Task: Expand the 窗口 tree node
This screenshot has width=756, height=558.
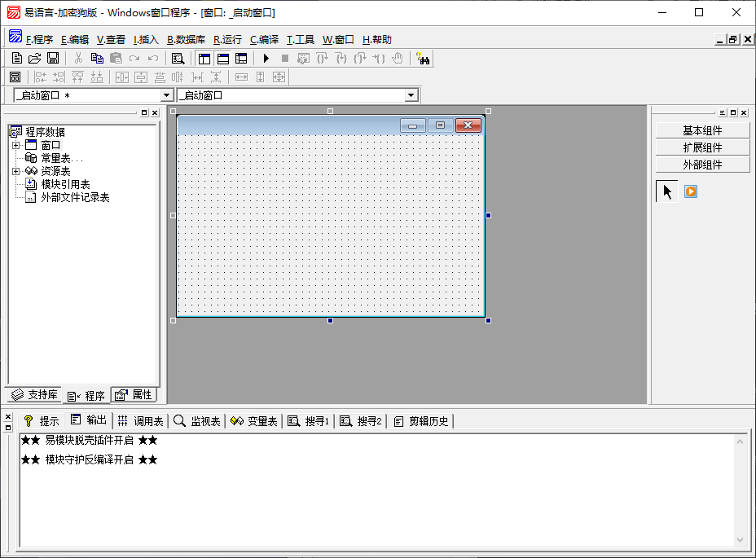Action: pos(15,145)
